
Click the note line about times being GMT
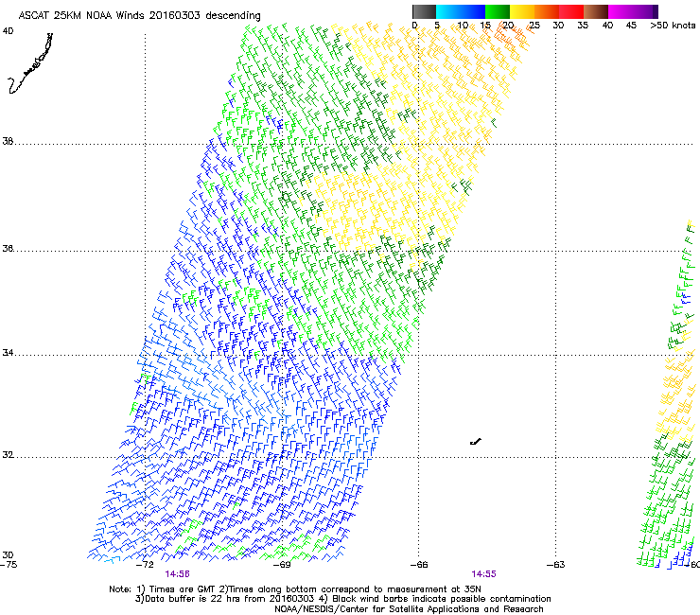[x=295, y=589]
